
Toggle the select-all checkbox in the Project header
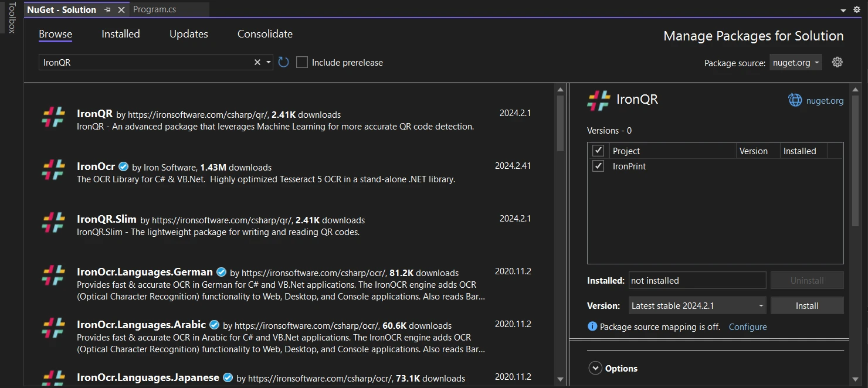(598, 151)
